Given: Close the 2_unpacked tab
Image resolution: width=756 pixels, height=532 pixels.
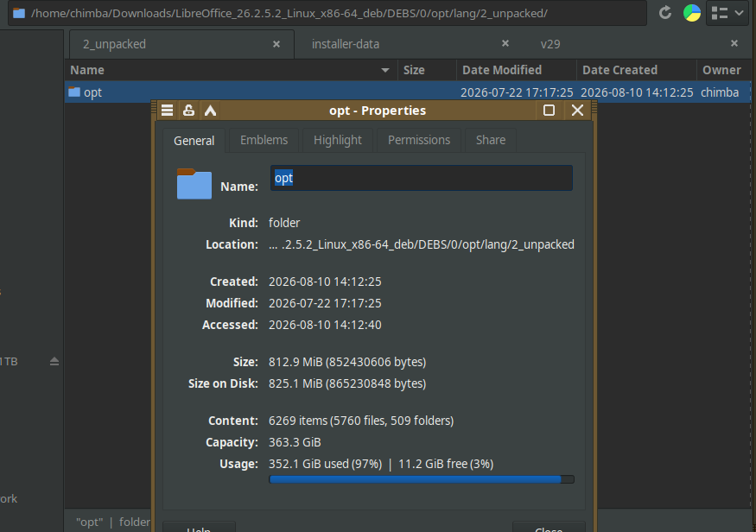Looking at the screenshot, I should pyautogui.click(x=276, y=44).
